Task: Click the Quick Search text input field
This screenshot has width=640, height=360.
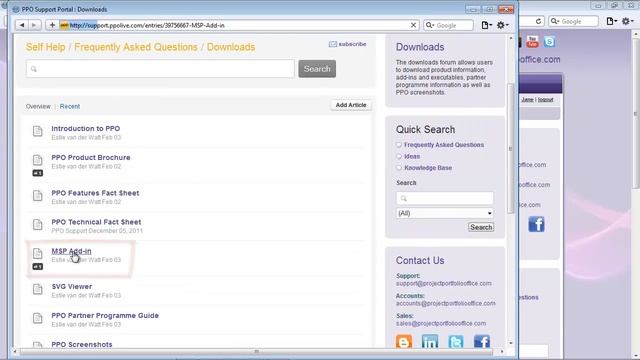Action: pyautogui.click(x=444, y=198)
